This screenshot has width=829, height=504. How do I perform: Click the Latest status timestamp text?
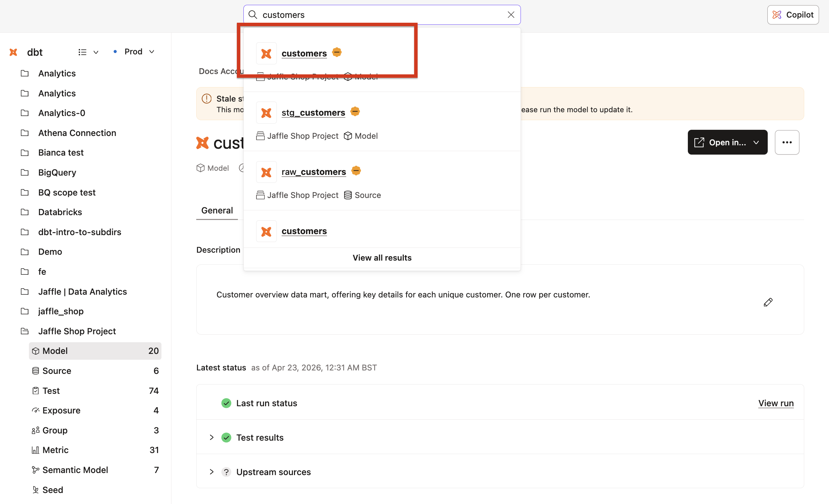(314, 368)
